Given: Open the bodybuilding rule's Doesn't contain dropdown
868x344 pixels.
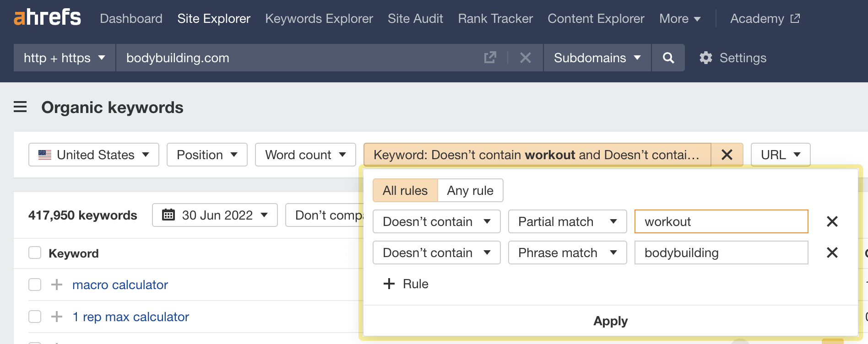Looking at the screenshot, I should (437, 253).
